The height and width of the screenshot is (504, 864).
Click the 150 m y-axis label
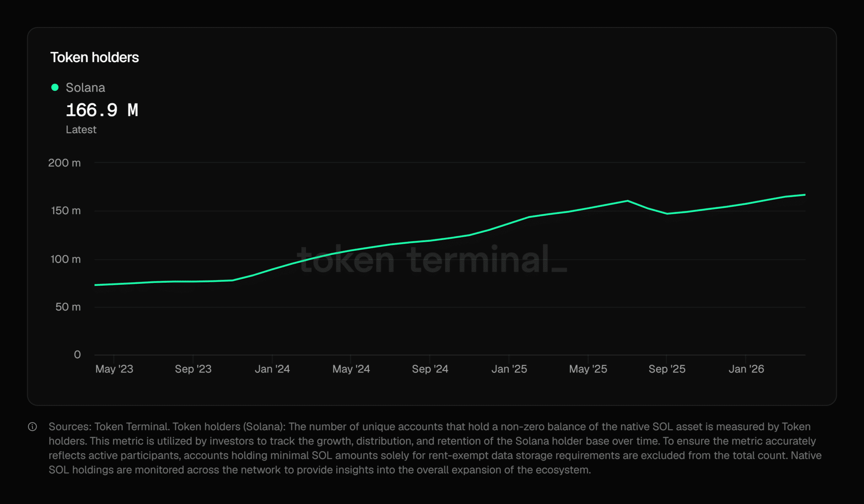(66, 210)
